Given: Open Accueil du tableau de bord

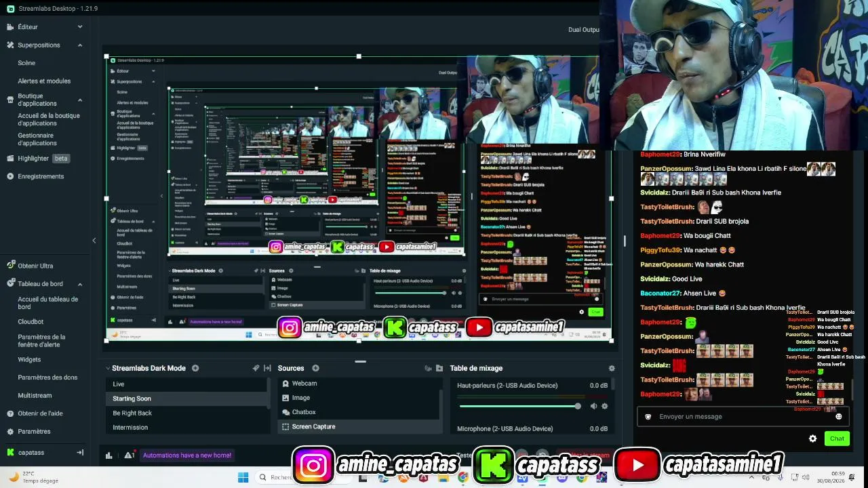Looking at the screenshot, I should click(x=48, y=303).
